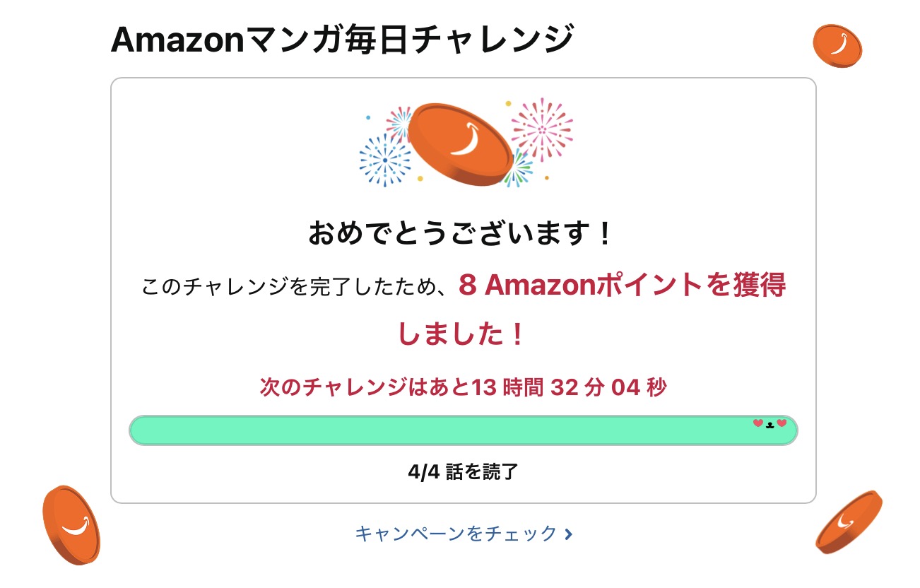
Task: Click the bottom-right orange Amazon coin
Action: [x=849, y=522]
